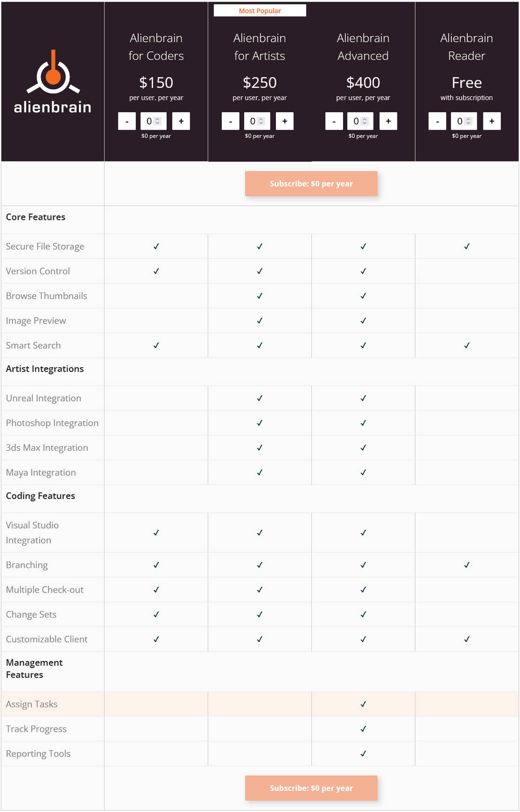Screen dimensions: 520x812
Task: Click the minus button under Alienbrain Reader
Action: 437,121
